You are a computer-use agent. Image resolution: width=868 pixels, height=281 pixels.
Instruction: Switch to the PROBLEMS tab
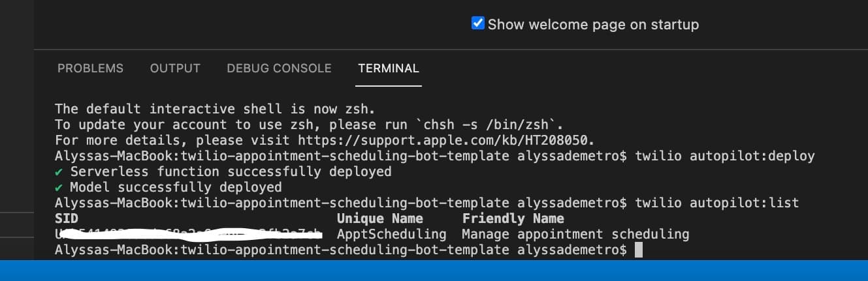click(x=90, y=68)
